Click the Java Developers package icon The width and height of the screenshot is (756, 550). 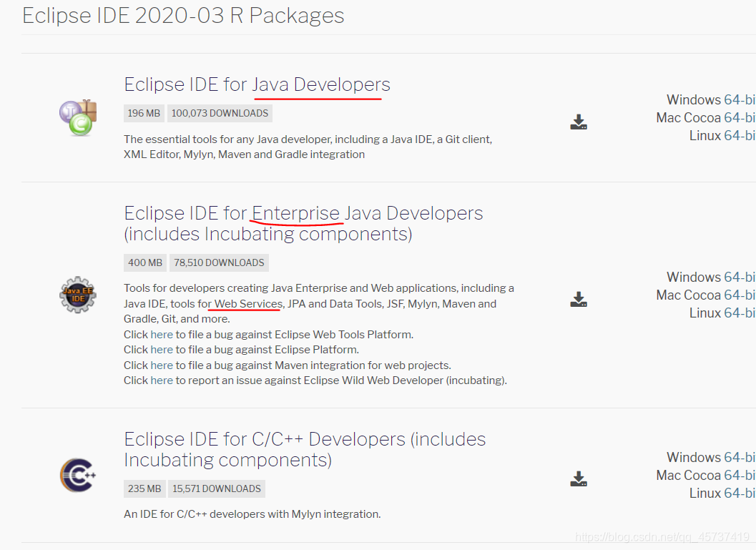tap(78, 118)
